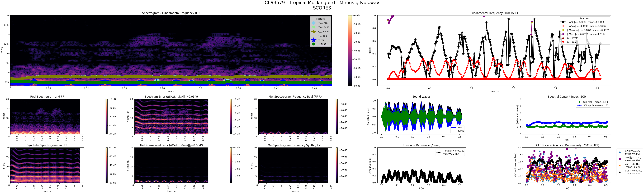Click the Synthetic Spectrogram and FF thumbnail

click(x=45, y=165)
